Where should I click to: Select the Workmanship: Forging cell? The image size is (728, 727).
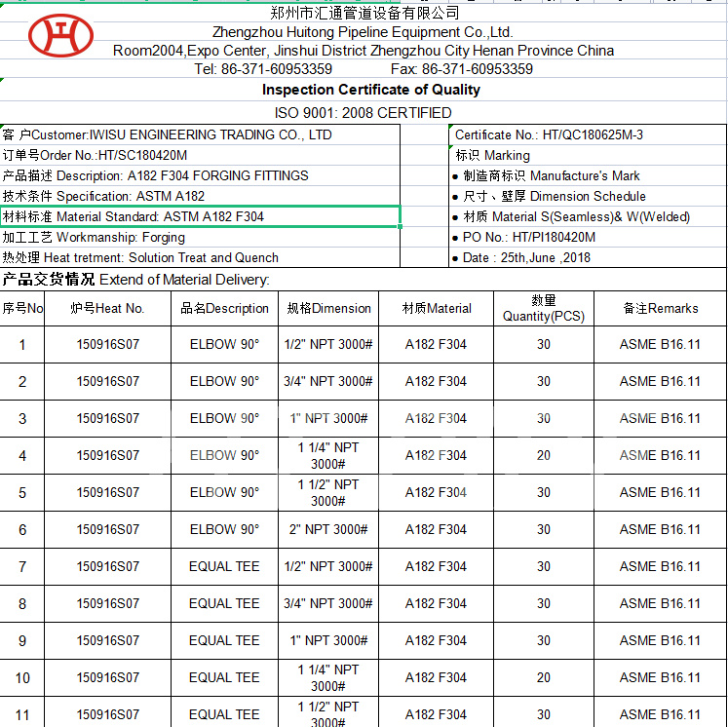(x=200, y=237)
